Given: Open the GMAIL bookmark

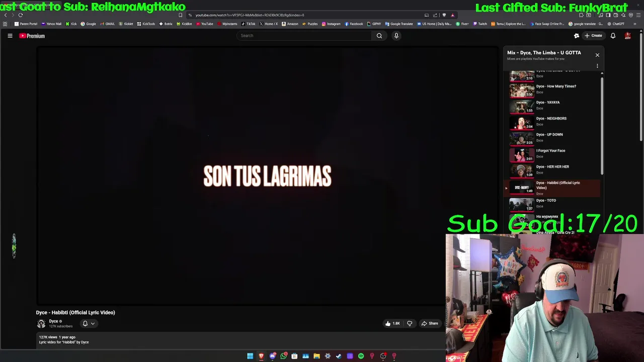Looking at the screenshot, I should click(x=107, y=24).
